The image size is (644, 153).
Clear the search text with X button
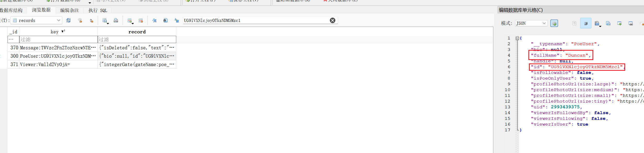coord(332,20)
